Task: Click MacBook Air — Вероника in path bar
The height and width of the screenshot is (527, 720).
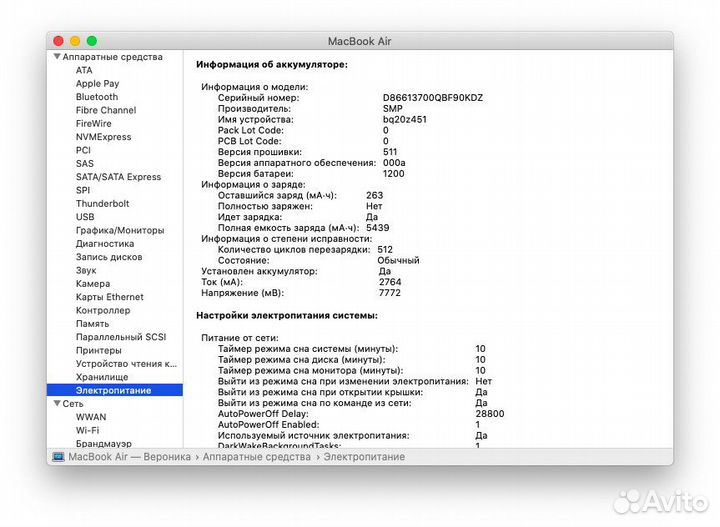Action: tap(129, 457)
